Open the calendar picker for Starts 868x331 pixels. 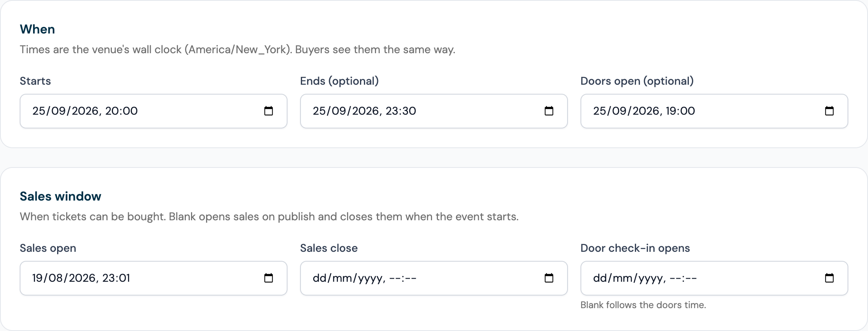pos(269,111)
